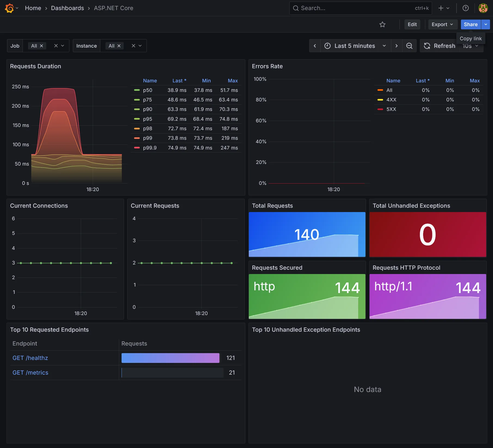
Task: Click the Refresh dashboard icon
Action: (x=427, y=46)
